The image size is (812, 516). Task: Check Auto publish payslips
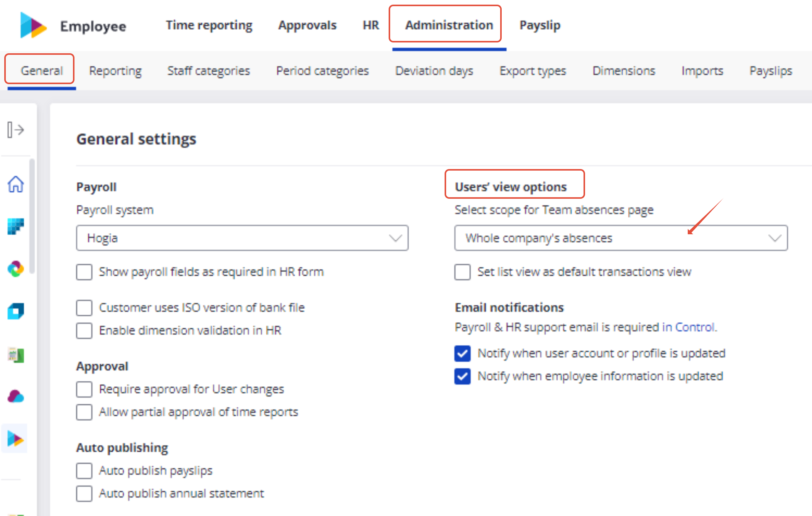pos(84,471)
